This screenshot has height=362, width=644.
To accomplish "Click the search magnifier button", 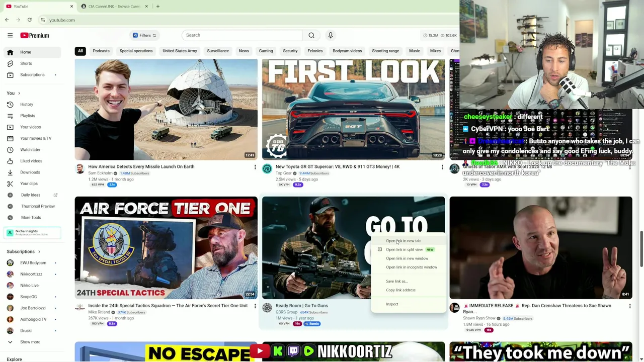I will [311, 35].
